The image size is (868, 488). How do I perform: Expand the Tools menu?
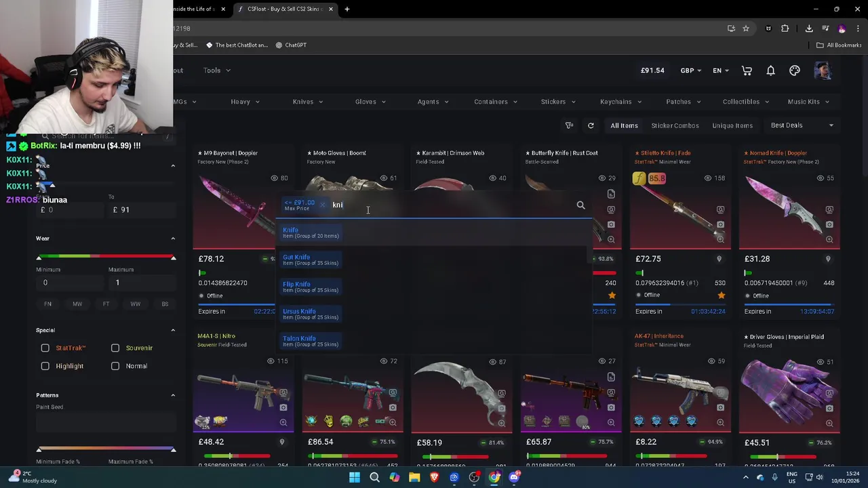(x=217, y=70)
